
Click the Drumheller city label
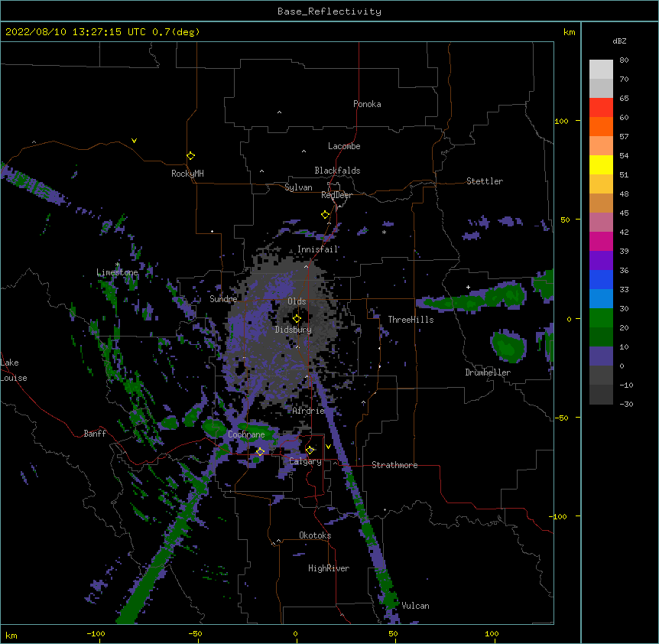[x=488, y=372]
